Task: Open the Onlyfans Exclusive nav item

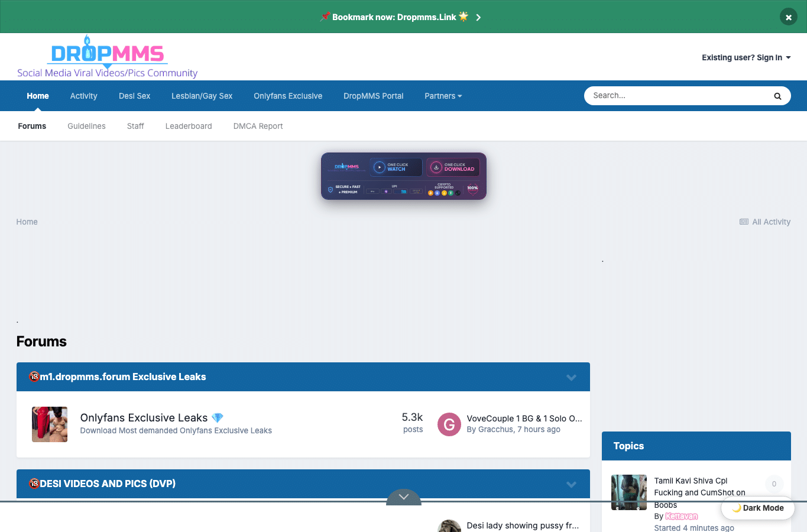Action: point(288,96)
